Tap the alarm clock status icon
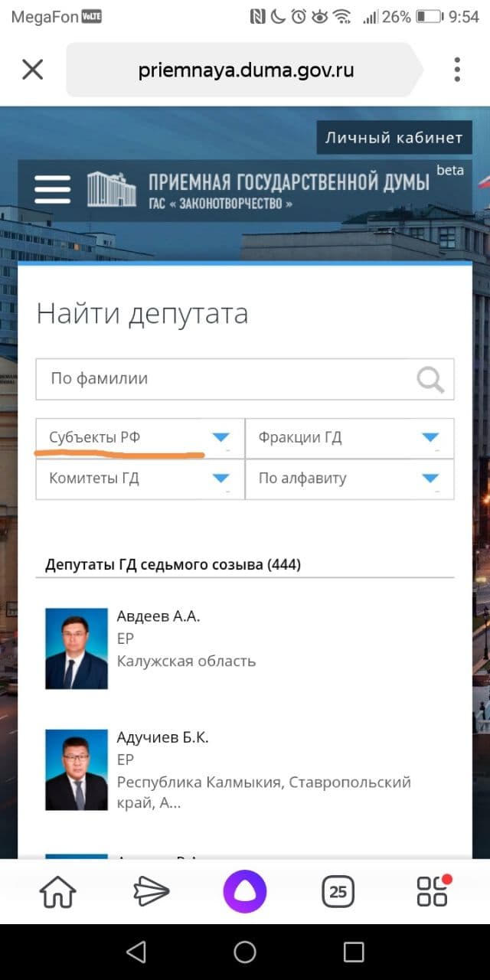Image resolution: width=490 pixels, height=980 pixels. pyautogui.click(x=299, y=16)
